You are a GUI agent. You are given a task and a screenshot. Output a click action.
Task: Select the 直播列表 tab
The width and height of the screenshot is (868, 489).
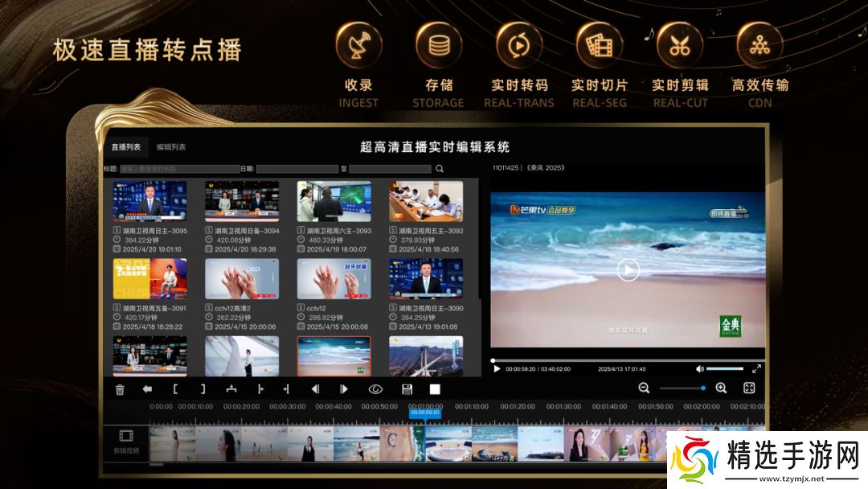(x=126, y=147)
